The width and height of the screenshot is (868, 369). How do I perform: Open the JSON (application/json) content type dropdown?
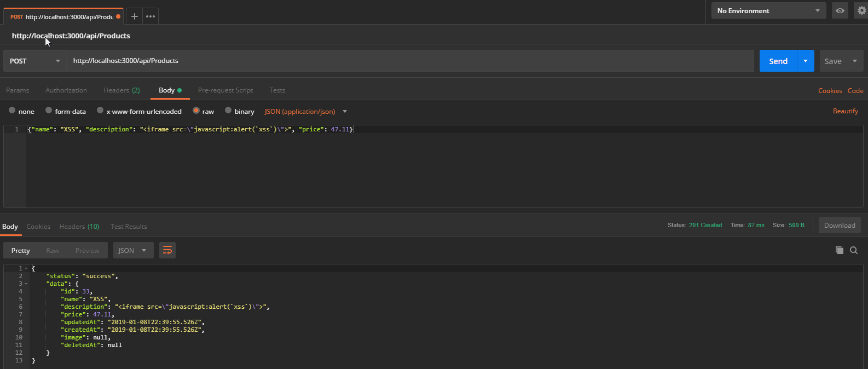306,111
